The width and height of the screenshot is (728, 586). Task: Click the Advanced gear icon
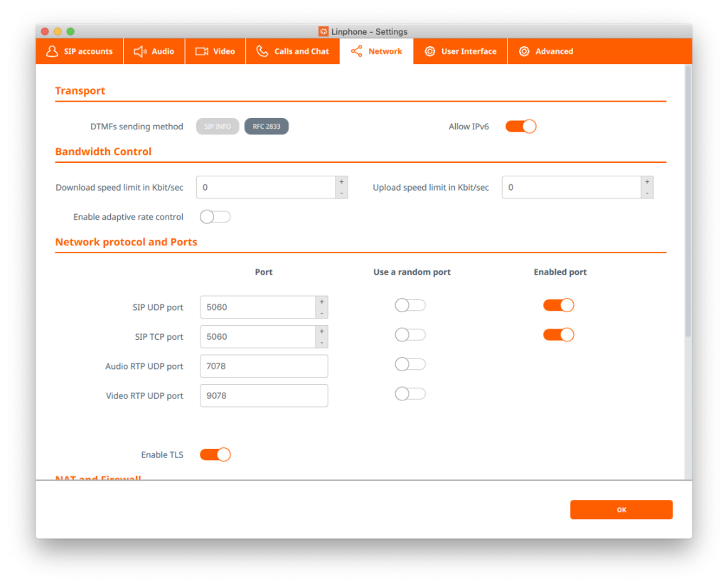click(524, 51)
